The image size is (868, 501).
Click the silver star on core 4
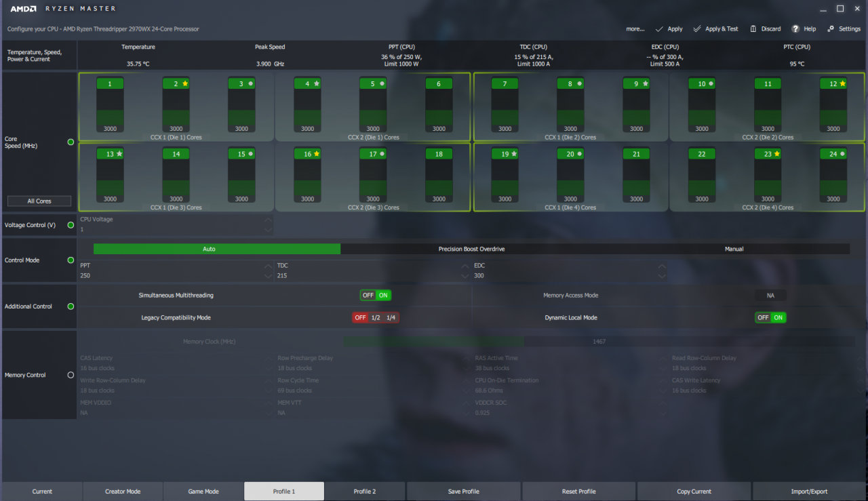pyautogui.click(x=316, y=83)
